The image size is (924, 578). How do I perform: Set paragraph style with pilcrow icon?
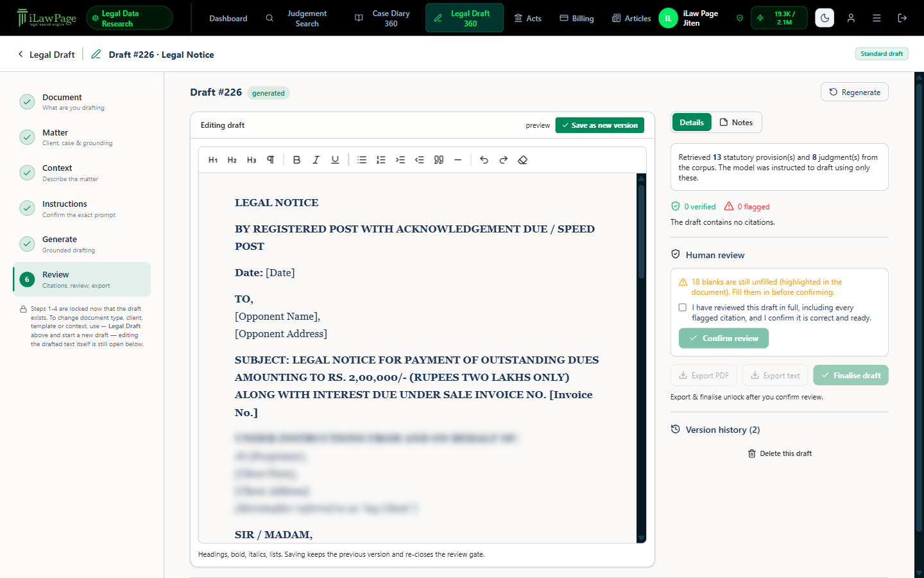[271, 160]
